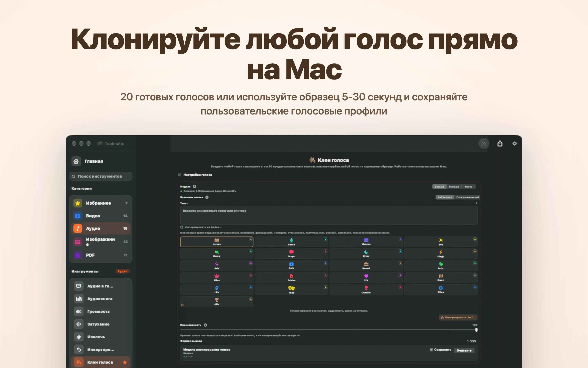This screenshot has height=368, width=588.
Task: Open the PDF category
Action: pos(101,255)
